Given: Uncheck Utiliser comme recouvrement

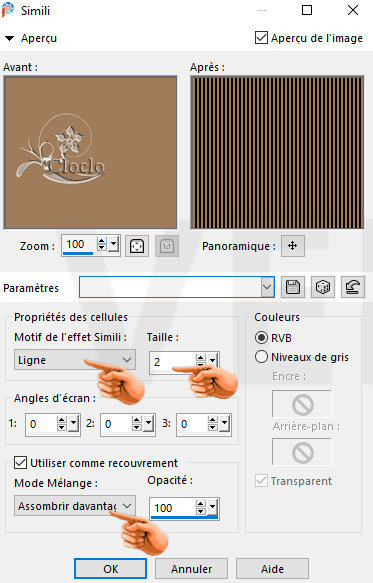Looking at the screenshot, I should pyautogui.click(x=20, y=463).
